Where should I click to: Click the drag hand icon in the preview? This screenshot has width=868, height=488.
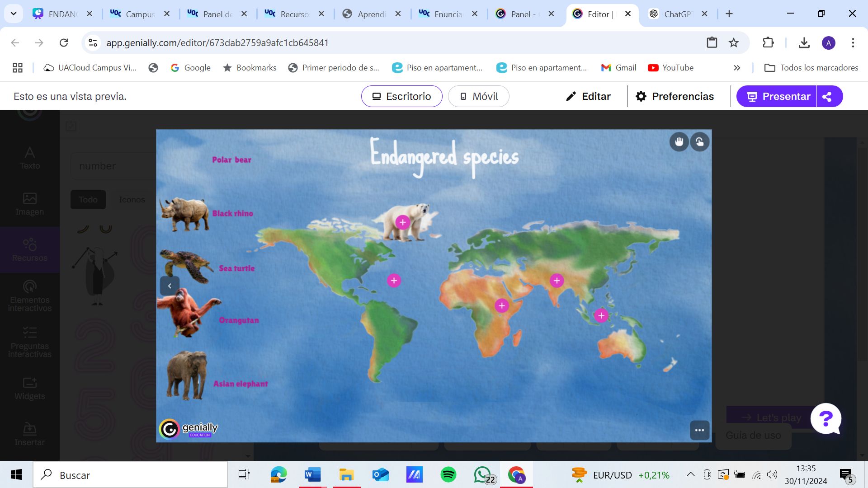pos(679,141)
